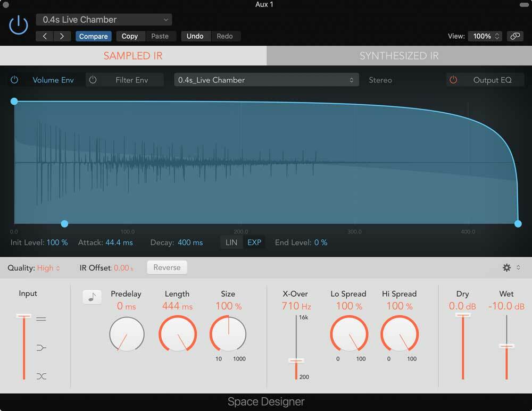532x411 pixels.
Task: Open the 0.4s Live Chamber preset dropdown
Action: pos(104,20)
